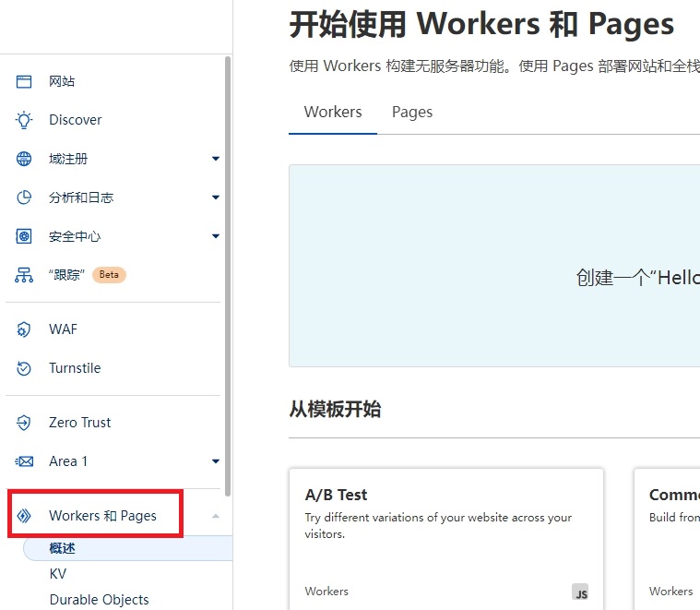Screen dimensions: 700x610
Task: Click the 网站 browser window icon
Action: [24, 81]
